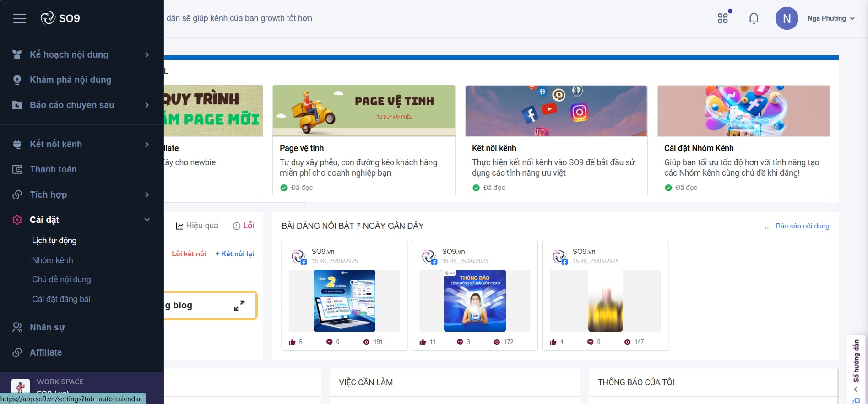
Task: Click the Báo cáo chuyên sâu folder icon
Action: click(x=17, y=105)
